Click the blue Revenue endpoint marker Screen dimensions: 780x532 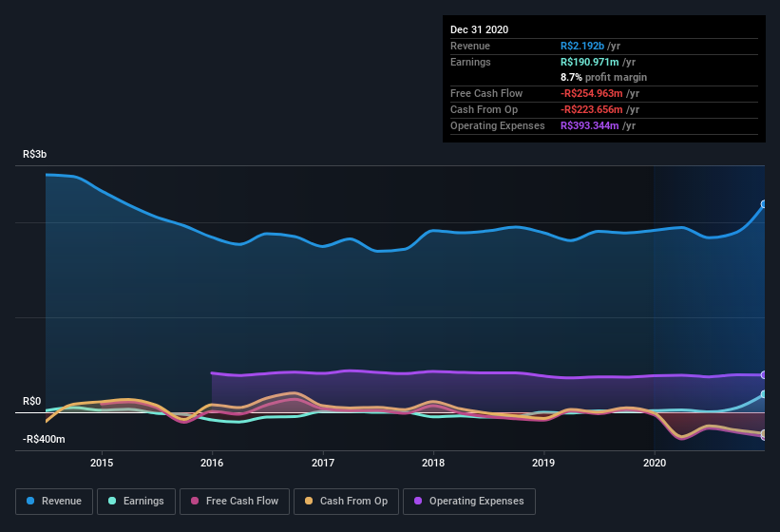pyautogui.click(x=764, y=204)
